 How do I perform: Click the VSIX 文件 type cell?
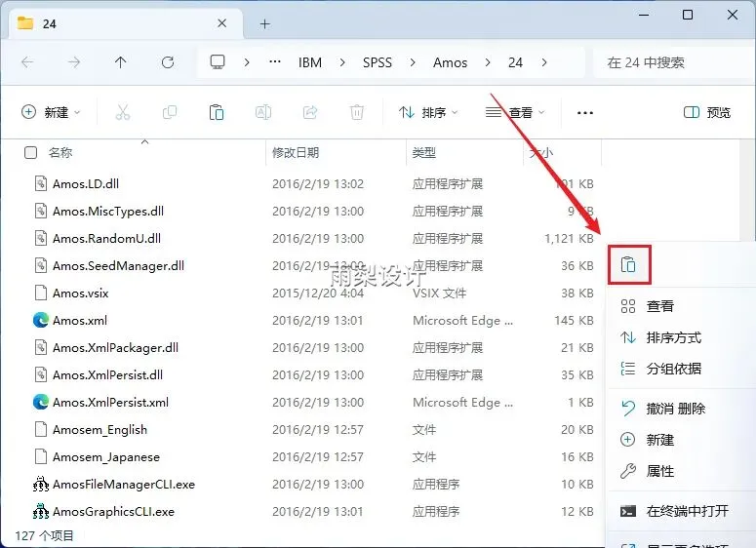tap(439, 294)
